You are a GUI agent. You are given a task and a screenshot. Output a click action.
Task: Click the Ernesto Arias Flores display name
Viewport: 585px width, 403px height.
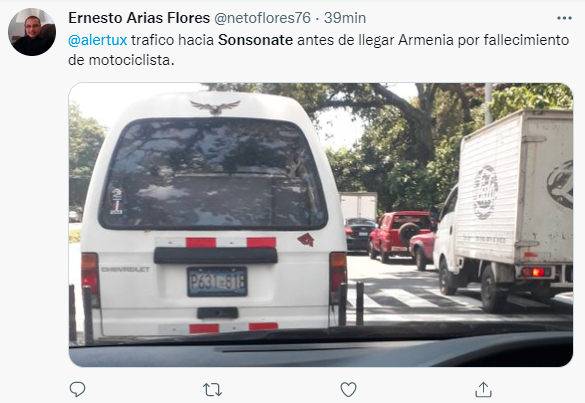point(139,18)
